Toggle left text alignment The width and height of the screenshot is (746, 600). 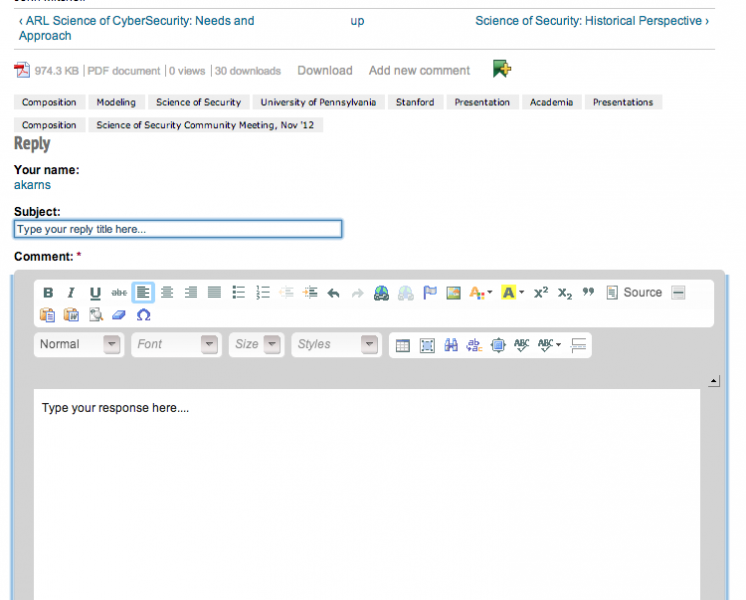143,293
